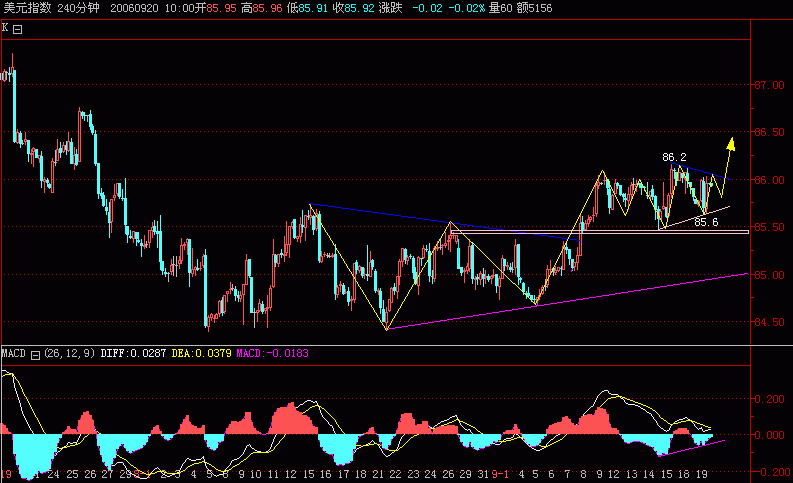Click the 23 date axis label
Image resolution: width=793 pixels, height=483 pixels.
(413, 474)
